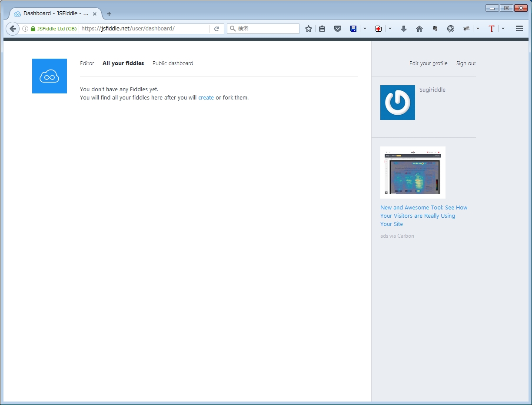Go to browser home page icon
532x405 pixels.
[x=419, y=29]
